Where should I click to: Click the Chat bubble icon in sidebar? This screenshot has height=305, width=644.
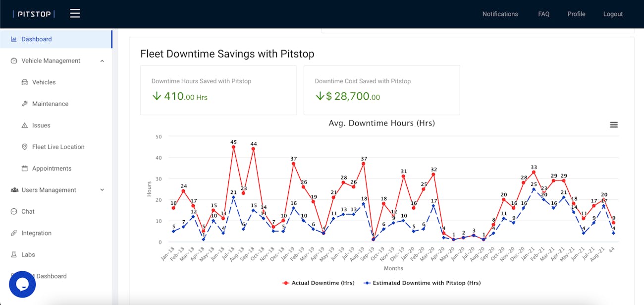tap(14, 211)
